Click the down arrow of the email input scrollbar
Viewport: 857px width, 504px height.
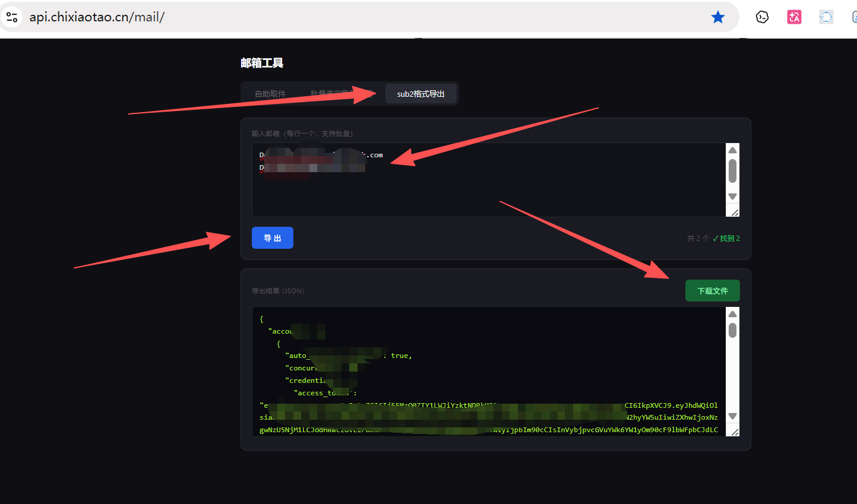pyautogui.click(x=732, y=196)
